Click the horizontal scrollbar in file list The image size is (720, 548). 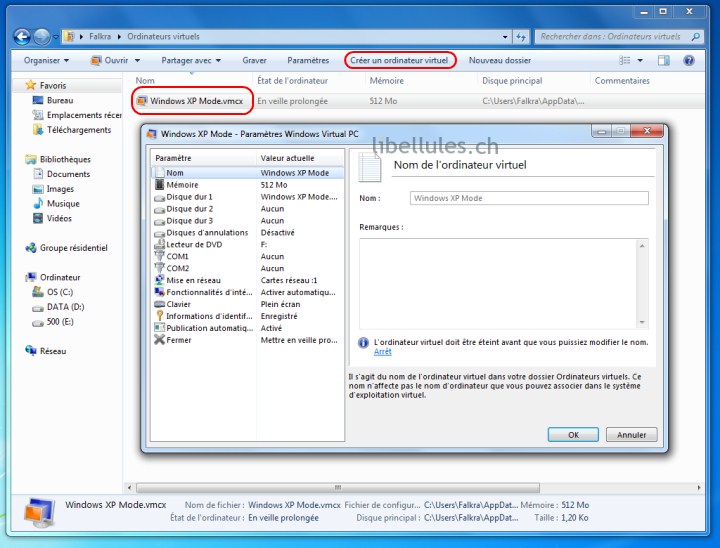click(x=338, y=487)
